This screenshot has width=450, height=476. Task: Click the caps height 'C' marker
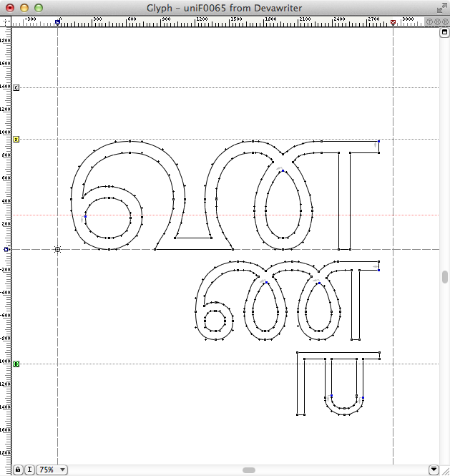16,87
